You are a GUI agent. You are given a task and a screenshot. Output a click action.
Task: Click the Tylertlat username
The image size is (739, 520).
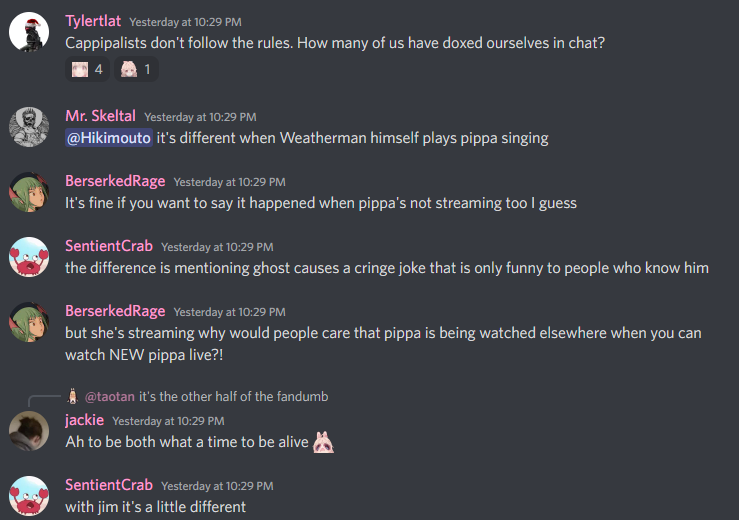[x=93, y=21]
